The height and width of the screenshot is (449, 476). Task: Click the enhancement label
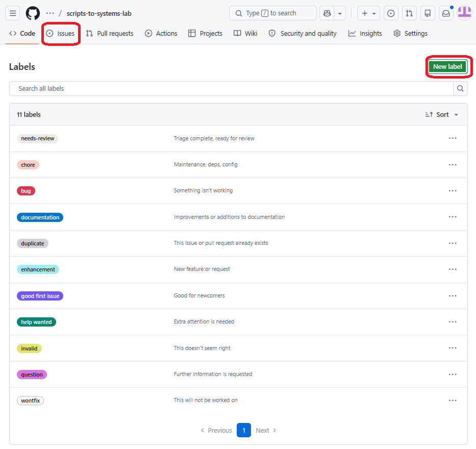coord(38,269)
